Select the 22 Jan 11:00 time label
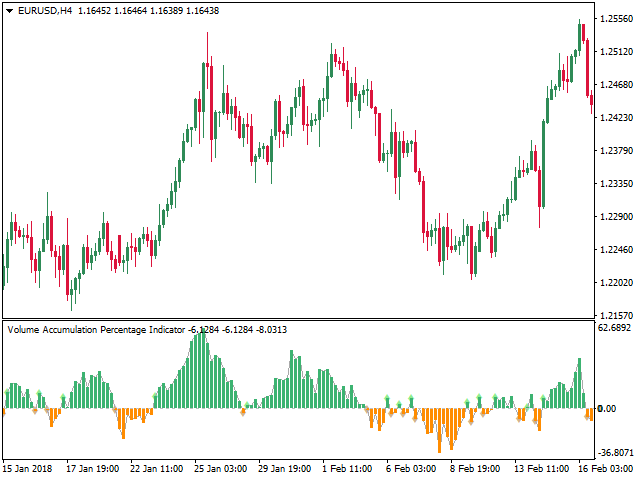Viewport: 640px width, 480px height. point(157,468)
